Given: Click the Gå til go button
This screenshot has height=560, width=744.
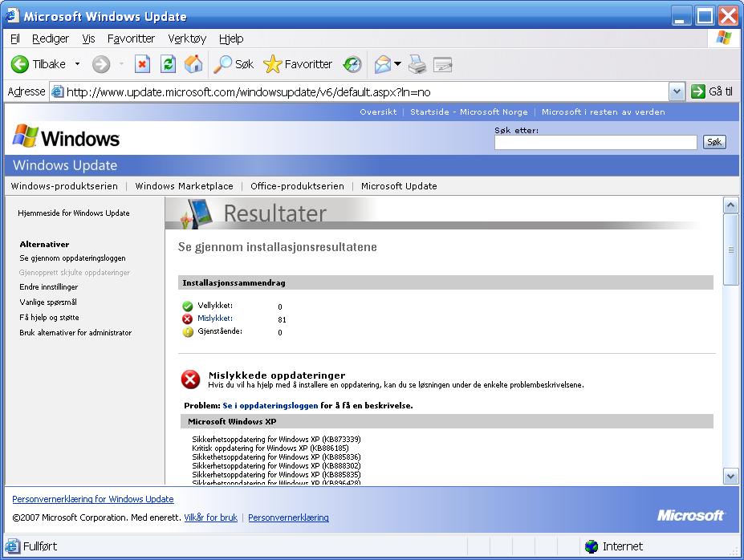Looking at the screenshot, I should pyautogui.click(x=712, y=91).
